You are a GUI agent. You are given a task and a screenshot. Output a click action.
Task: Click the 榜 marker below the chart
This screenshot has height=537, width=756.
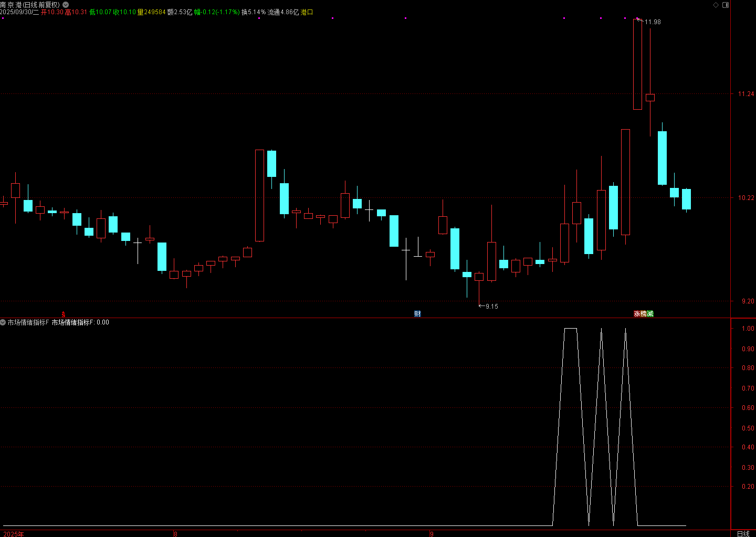click(x=644, y=314)
